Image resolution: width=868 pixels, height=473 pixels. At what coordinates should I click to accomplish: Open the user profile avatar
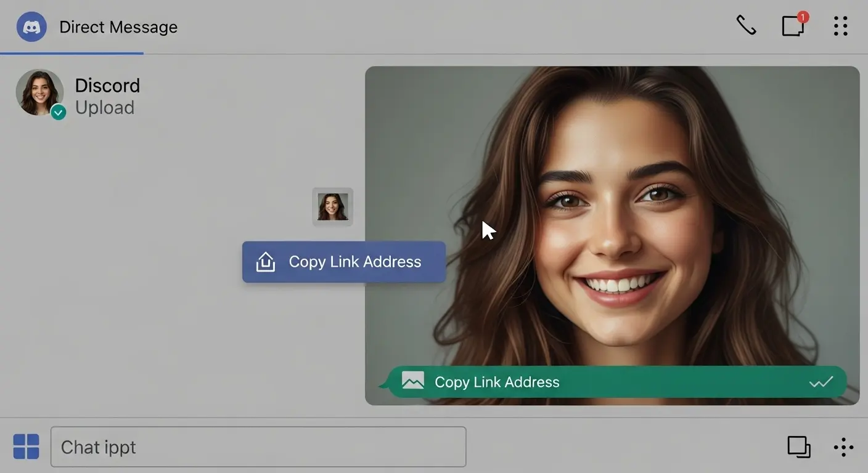[x=39, y=92]
